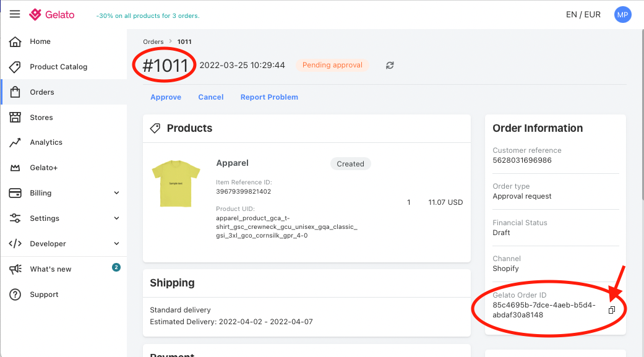Click the Orders breadcrumb link
Image resolution: width=644 pixels, height=357 pixels.
(x=153, y=42)
